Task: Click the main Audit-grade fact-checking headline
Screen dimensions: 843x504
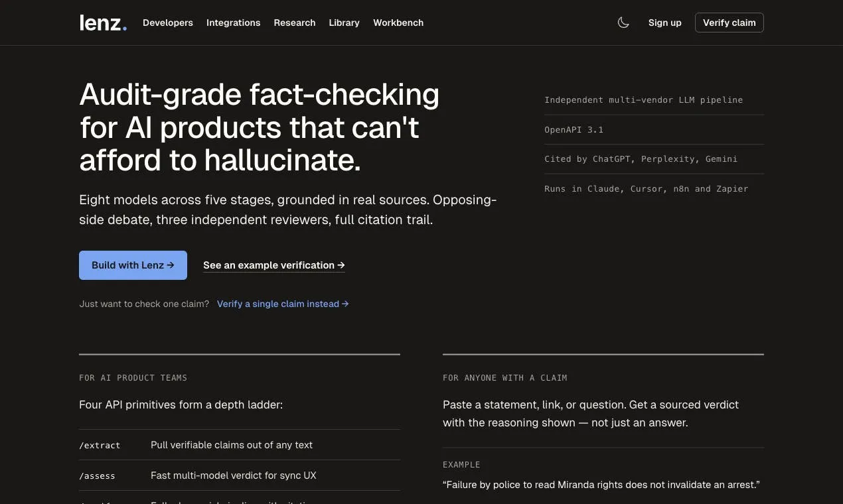Action: (259, 127)
